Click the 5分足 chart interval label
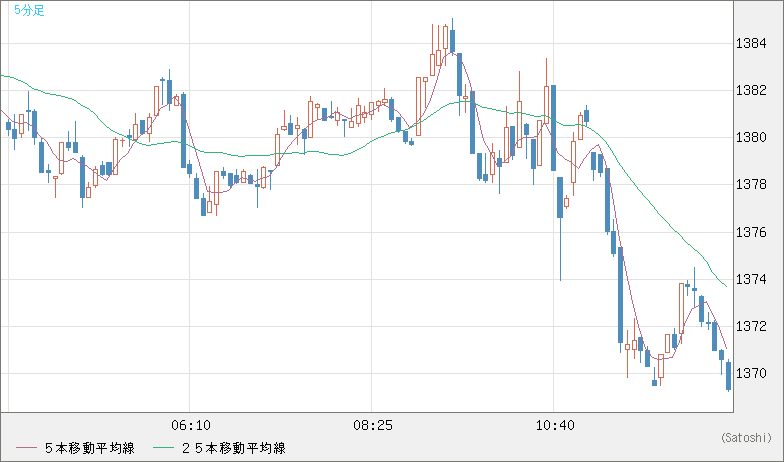 click(x=30, y=10)
